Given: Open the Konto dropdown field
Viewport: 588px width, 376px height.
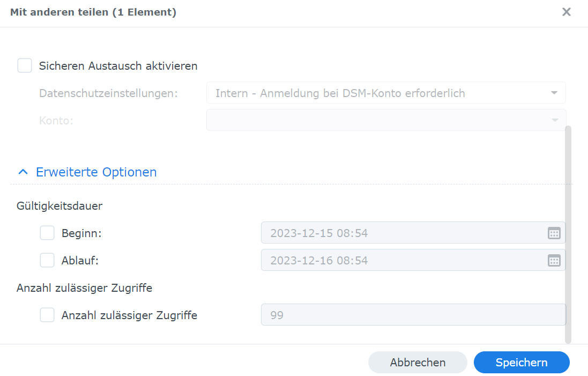Looking at the screenshot, I should [375, 120].
